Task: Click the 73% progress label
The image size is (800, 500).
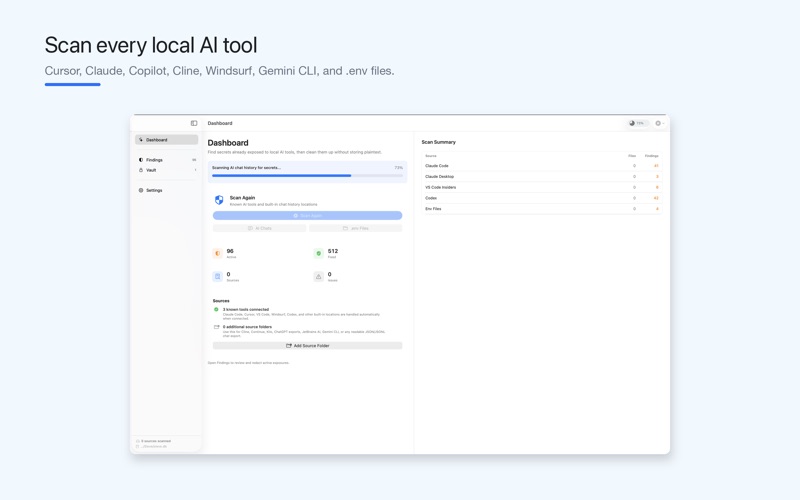Action: (398, 167)
